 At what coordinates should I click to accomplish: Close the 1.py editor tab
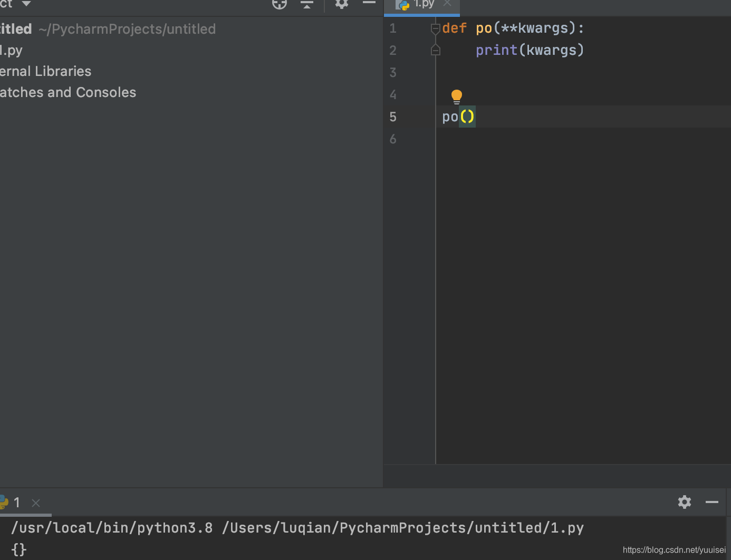click(447, 3)
